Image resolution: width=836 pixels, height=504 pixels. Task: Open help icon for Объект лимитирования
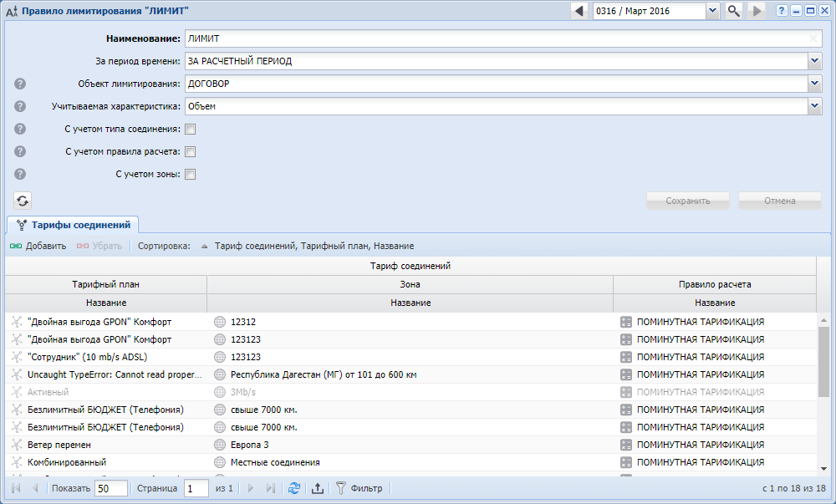click(20, 84)
